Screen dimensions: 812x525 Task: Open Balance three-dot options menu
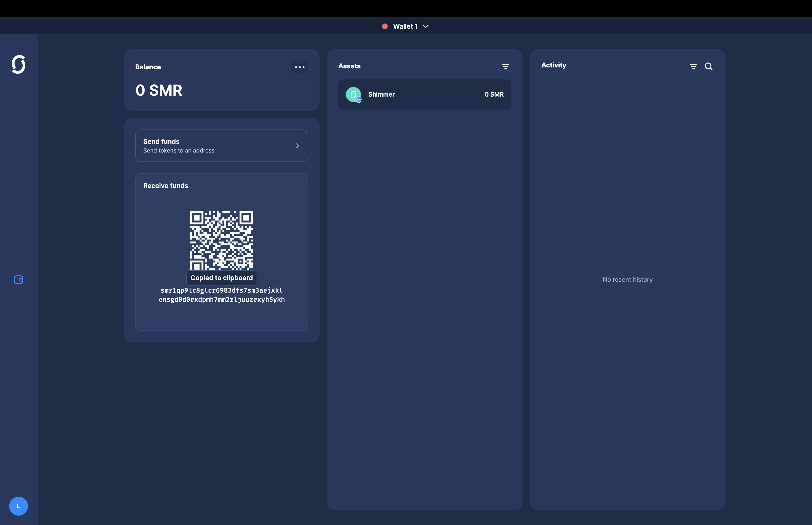coord(300,67)
